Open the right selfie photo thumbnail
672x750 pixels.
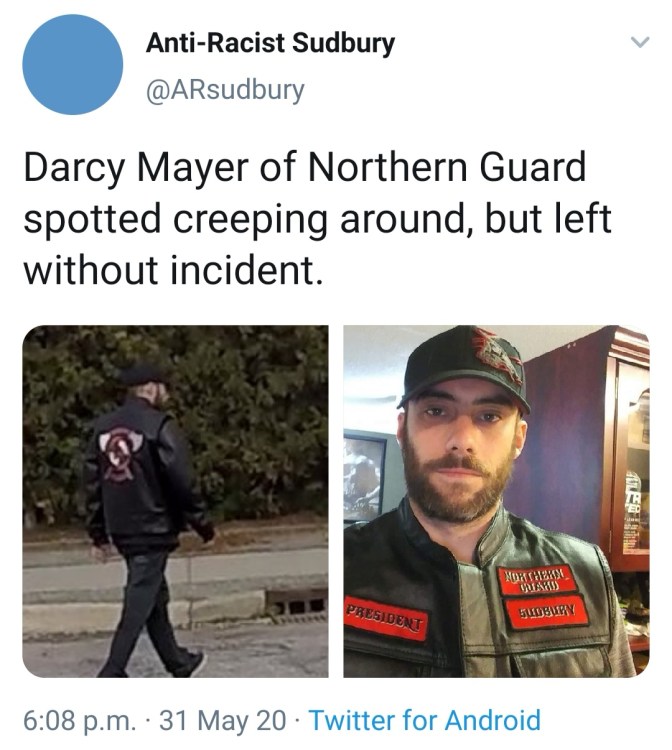click(496, 501)
